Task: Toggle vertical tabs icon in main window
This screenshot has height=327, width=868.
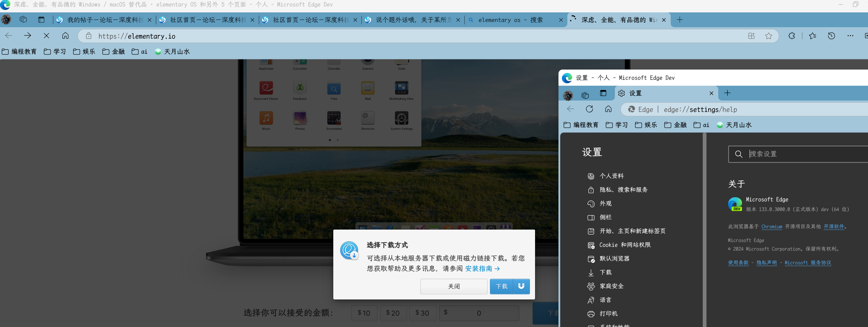Action: [41, 20]
